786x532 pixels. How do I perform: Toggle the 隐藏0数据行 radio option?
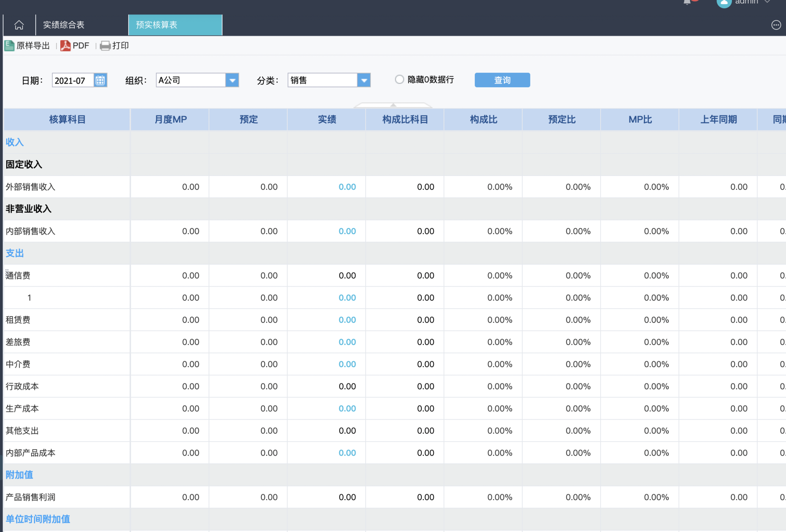pyautogui.click(x=400, y=79)
